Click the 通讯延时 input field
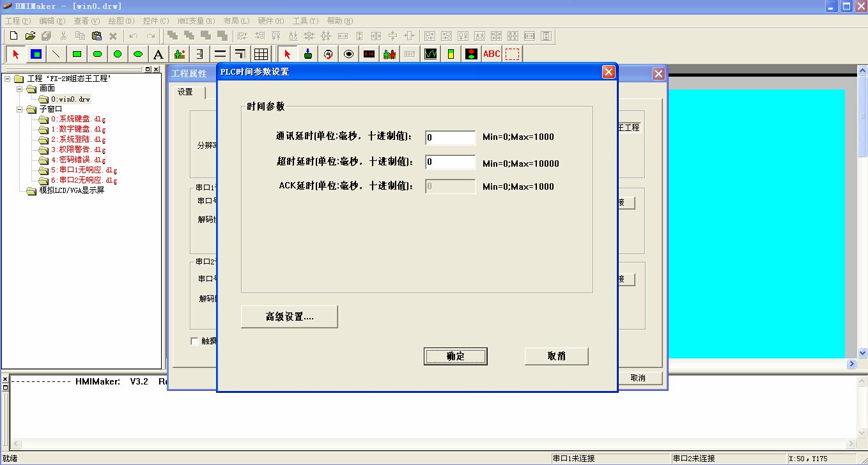Viewport: 868px width, 465px height. pyautogui.click(x=450, y=137)
